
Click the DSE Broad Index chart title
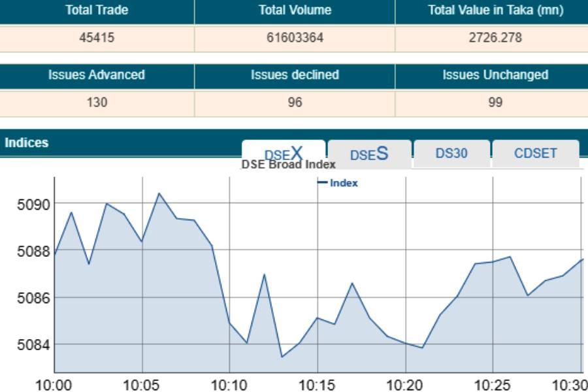coord(288,165)
